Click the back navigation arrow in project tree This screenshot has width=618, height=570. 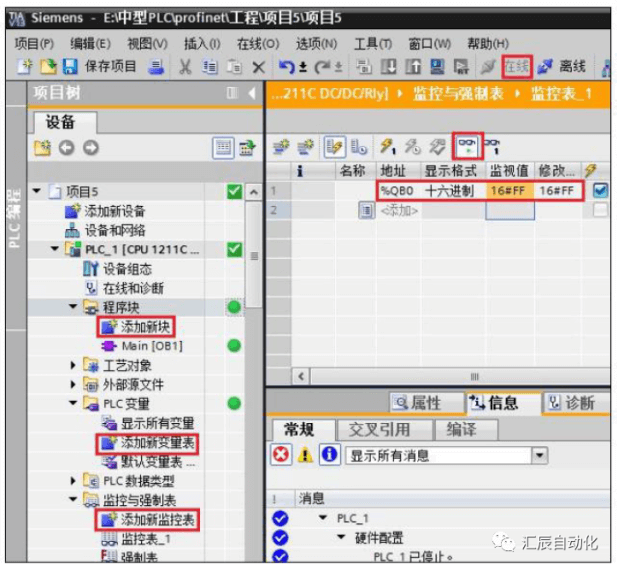pyautogui.click(x=66, y=148)
